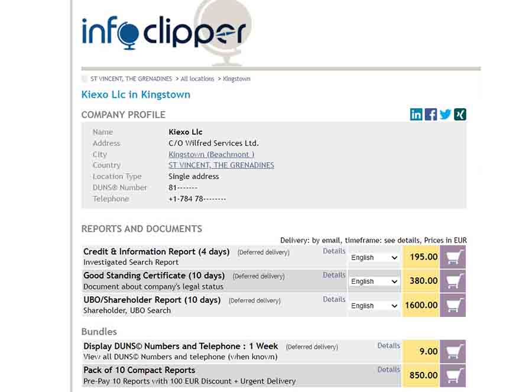532x392 pixels.
Task: Add UBO/Shareholder Report to cart
Action: click(x=453, y=305)
